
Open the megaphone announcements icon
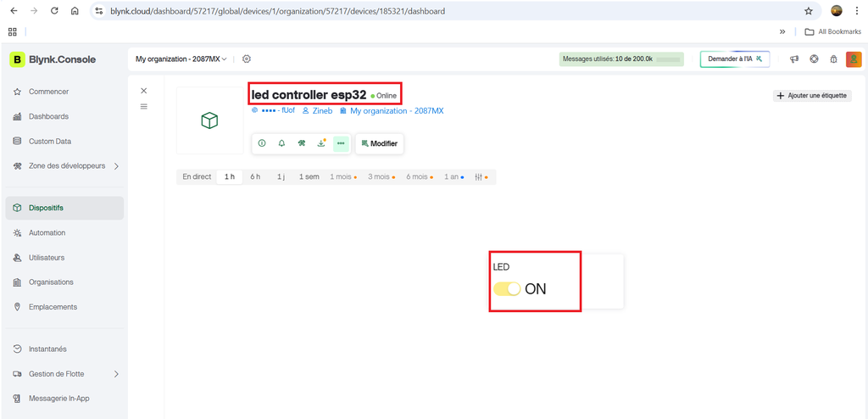(x=794, y=59)
